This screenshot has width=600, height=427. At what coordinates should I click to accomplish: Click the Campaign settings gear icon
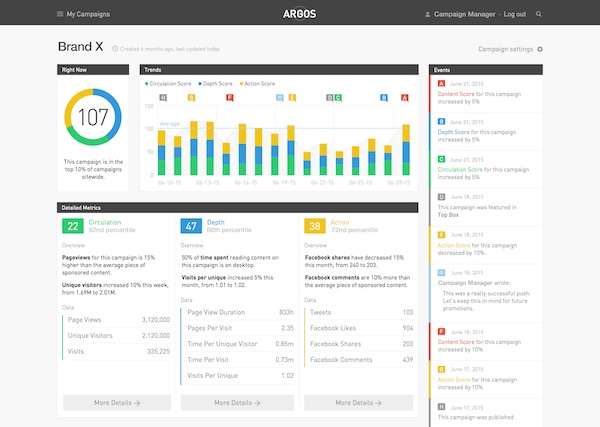tap(540, 48)
